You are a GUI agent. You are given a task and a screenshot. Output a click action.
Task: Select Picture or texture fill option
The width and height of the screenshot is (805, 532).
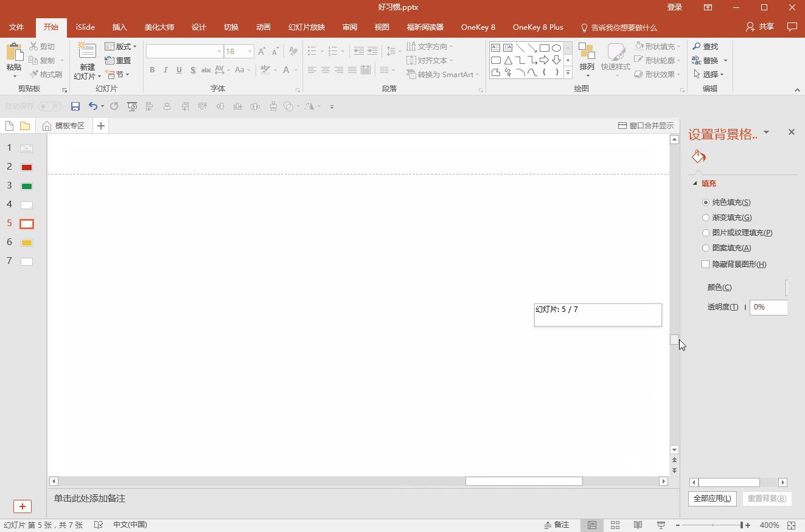706,233
